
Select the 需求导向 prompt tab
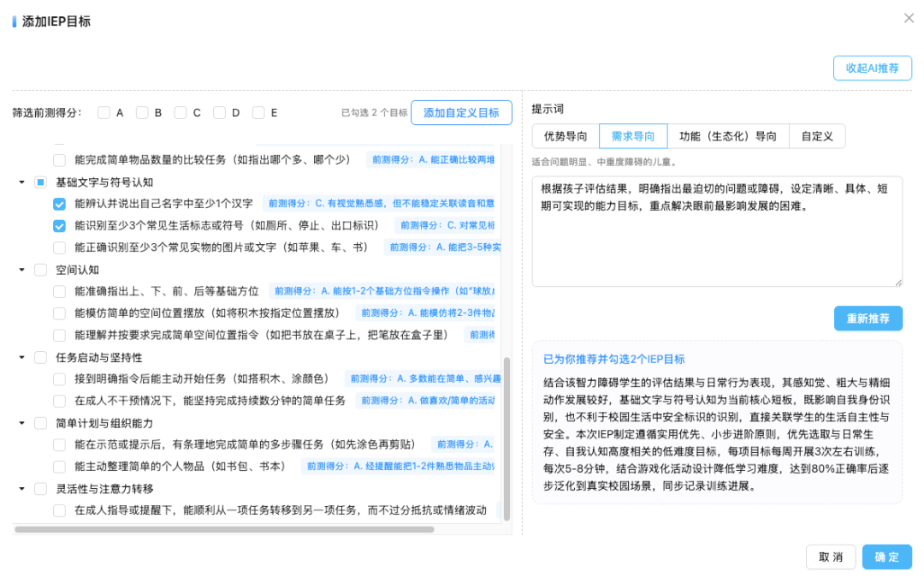(633, 136)
